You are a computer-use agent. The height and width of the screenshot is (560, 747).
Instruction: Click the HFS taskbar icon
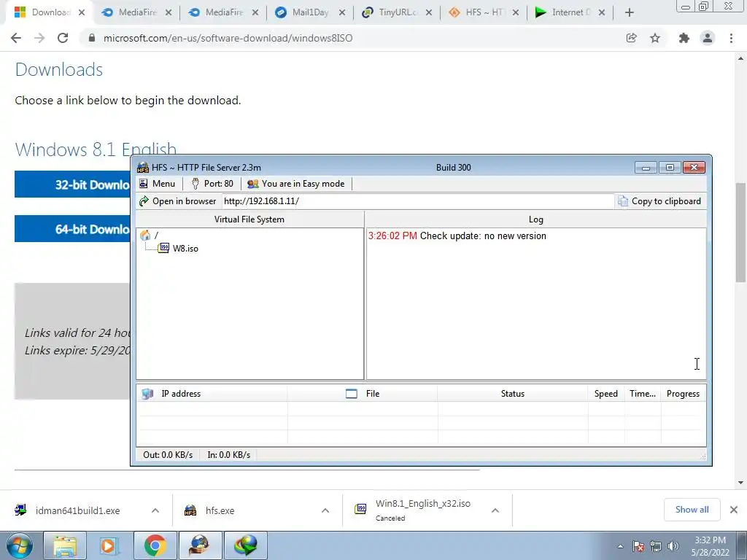point(200,545)
